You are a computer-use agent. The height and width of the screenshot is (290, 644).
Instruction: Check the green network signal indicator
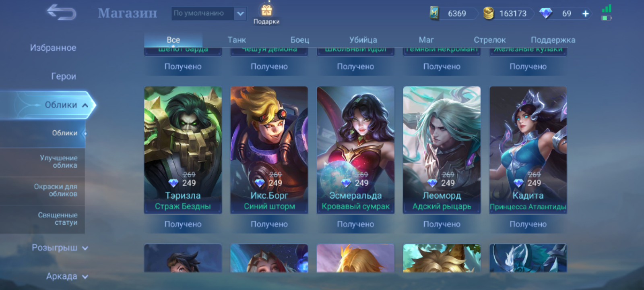click(x=607, y=8)
